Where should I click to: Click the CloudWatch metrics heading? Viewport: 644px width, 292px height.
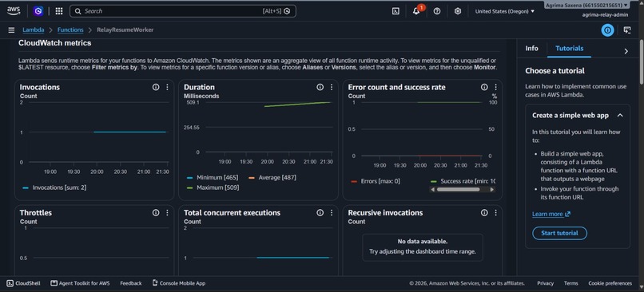click(54, 43)
